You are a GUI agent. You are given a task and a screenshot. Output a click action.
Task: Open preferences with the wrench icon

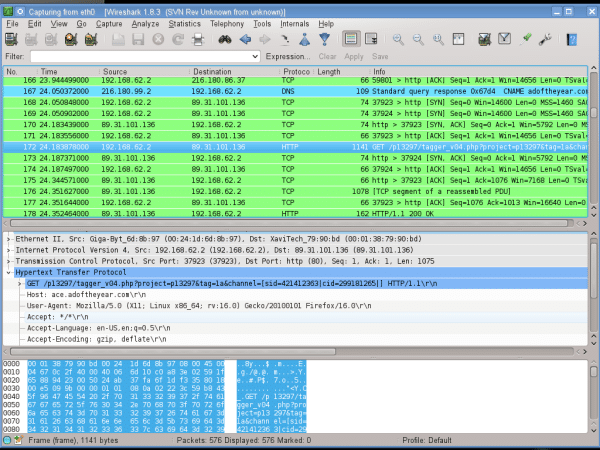pyautogui.click(x=545, y=39)
